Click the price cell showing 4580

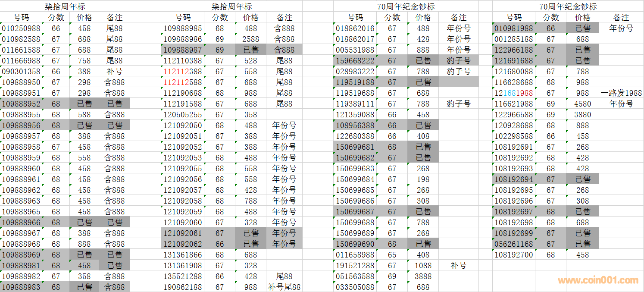582,104
